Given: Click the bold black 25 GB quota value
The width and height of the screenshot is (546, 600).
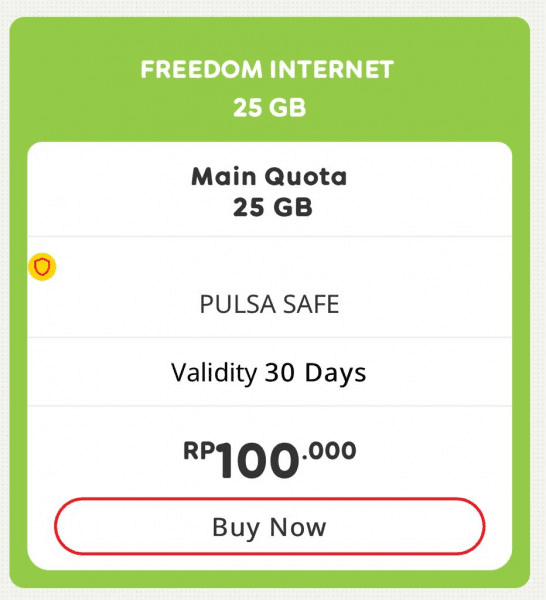Looking at the screenshot, I should click(272, 207).
